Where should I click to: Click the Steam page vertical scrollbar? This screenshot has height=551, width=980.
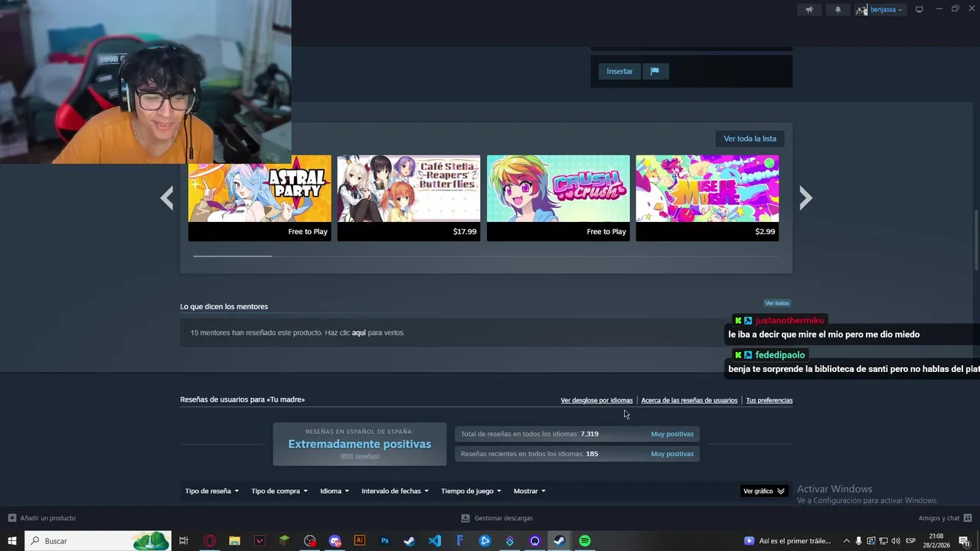pyautogui.click(x=976, y=240)
